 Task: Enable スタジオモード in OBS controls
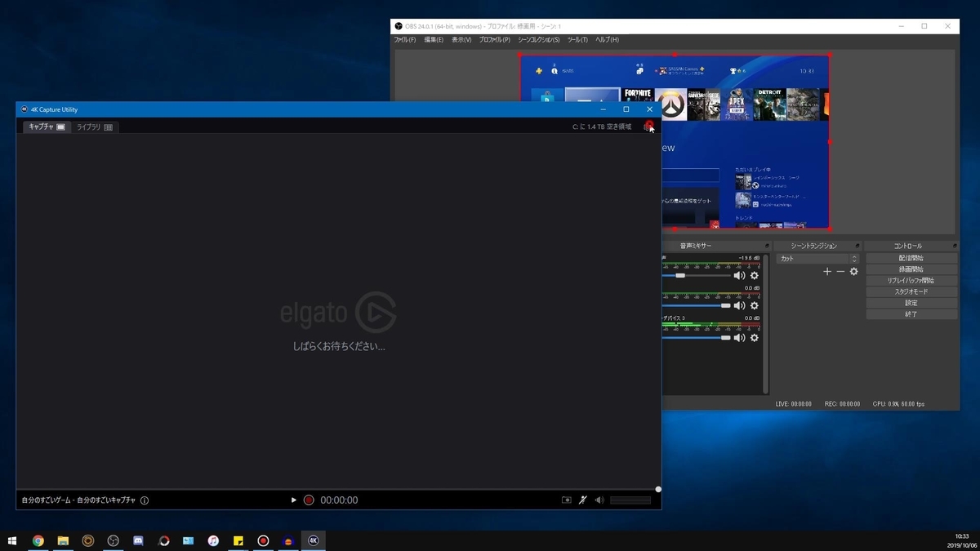[911, 291]
